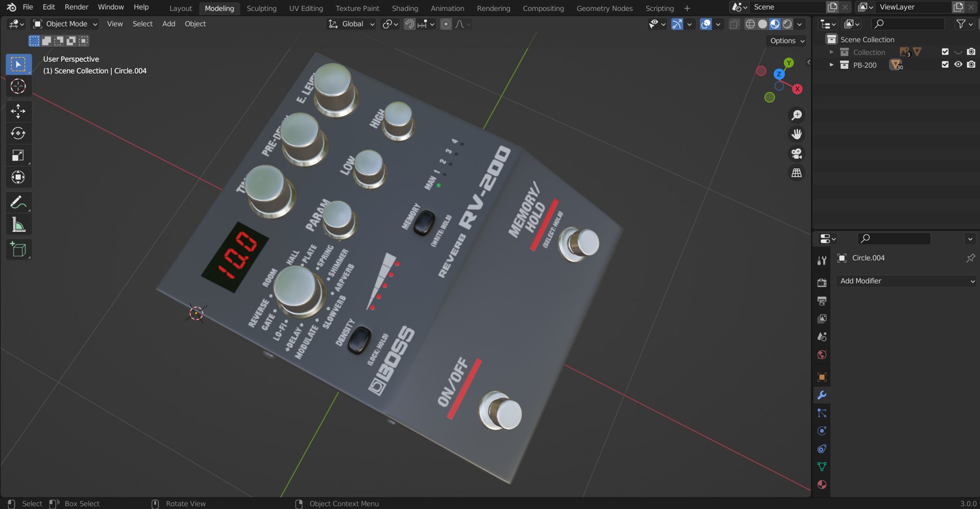Open the View Layer properties tab
980x509 pixels.
pyautogui.click(x=822, y=319)
